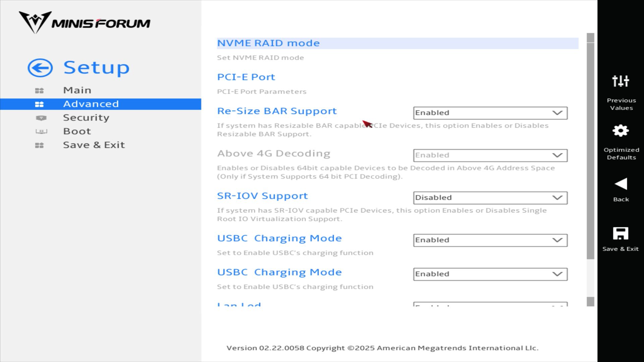Click the Back triangle icon
644x362 pixels.
click(621, 184)
